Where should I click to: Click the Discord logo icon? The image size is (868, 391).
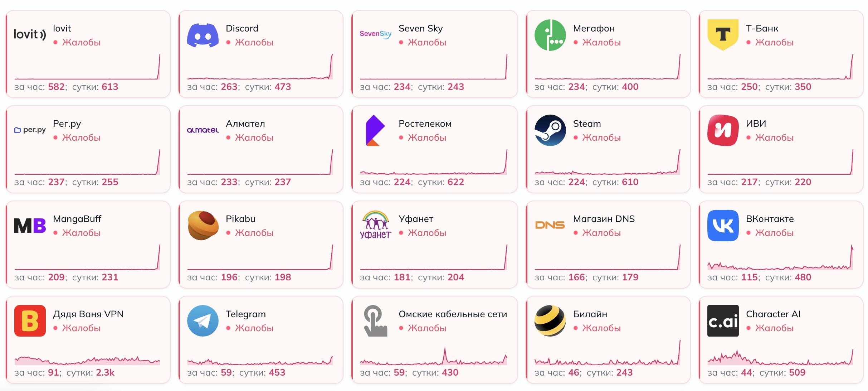point(203,35)
